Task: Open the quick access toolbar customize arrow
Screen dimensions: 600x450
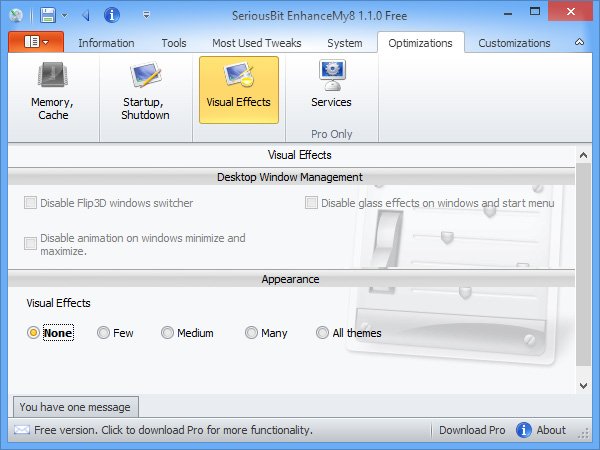Action: click(x=146, y=15)
